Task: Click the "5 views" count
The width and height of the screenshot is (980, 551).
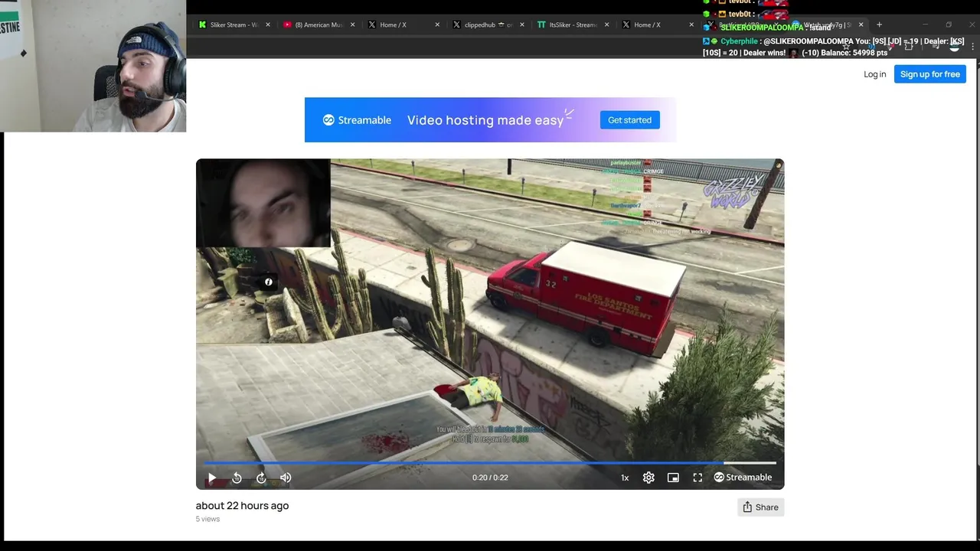Action: [207, 519]
